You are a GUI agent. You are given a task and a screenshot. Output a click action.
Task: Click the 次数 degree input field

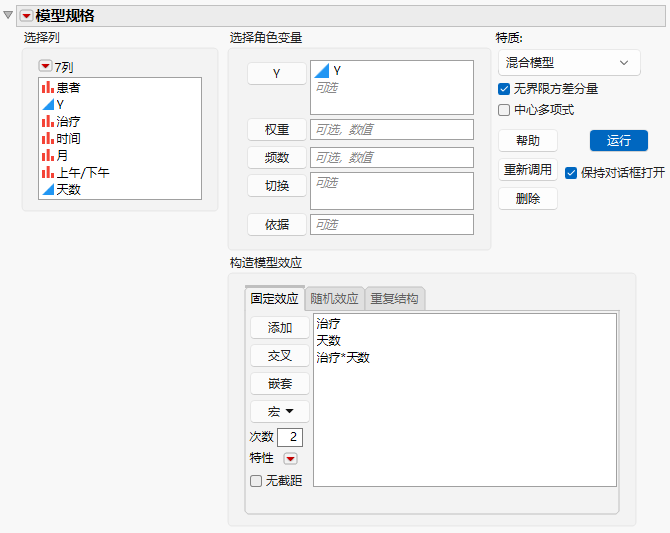click(290, 437)
